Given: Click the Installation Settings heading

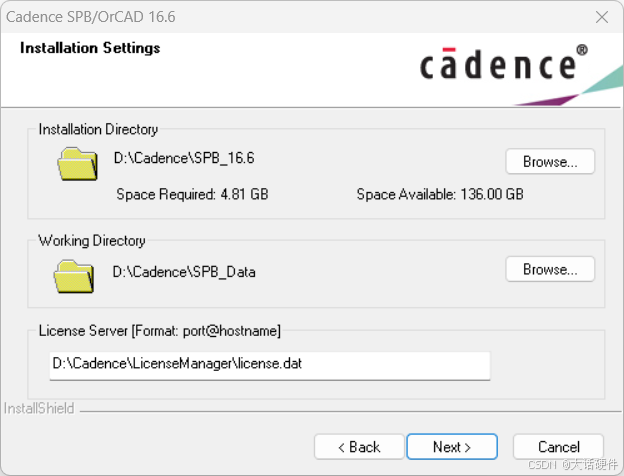Looking at the screenshot, I should 90,48.
